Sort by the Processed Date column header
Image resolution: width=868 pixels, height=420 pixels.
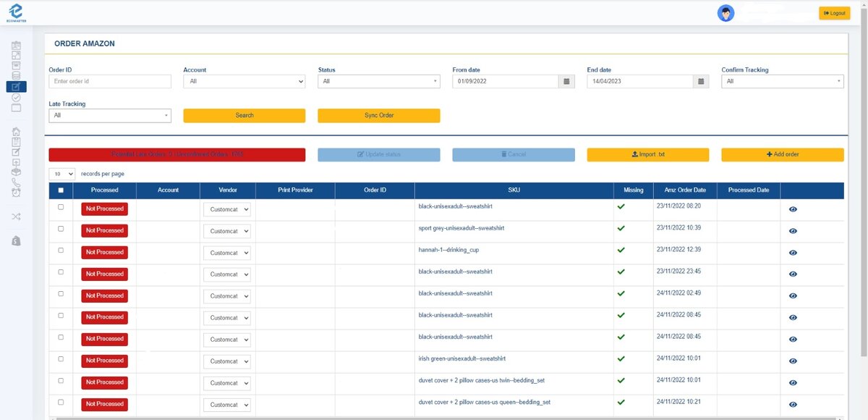click(749, 190)
